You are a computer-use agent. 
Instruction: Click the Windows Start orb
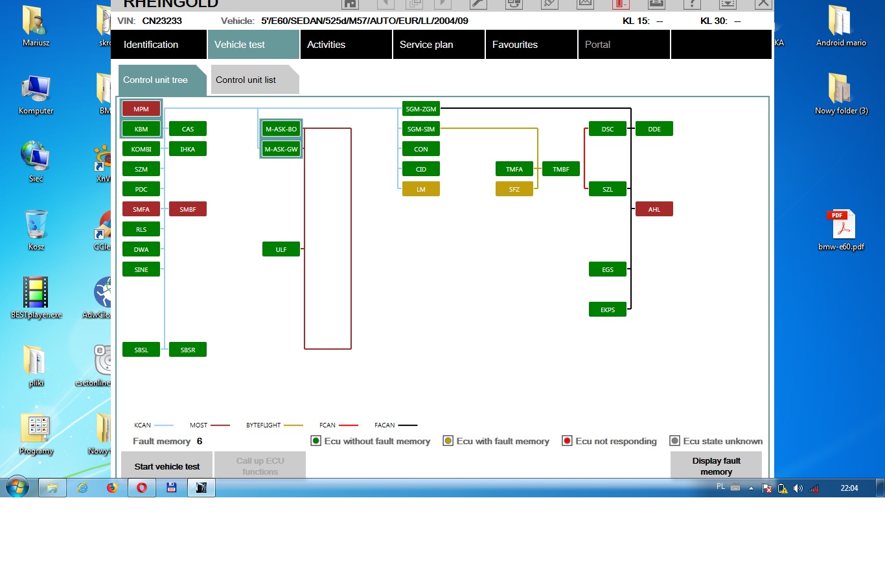(x=17, y=487)
